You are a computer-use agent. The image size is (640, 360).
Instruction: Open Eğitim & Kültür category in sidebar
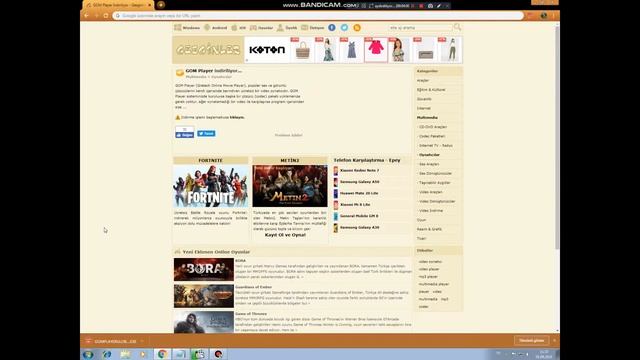pos(431,90)
